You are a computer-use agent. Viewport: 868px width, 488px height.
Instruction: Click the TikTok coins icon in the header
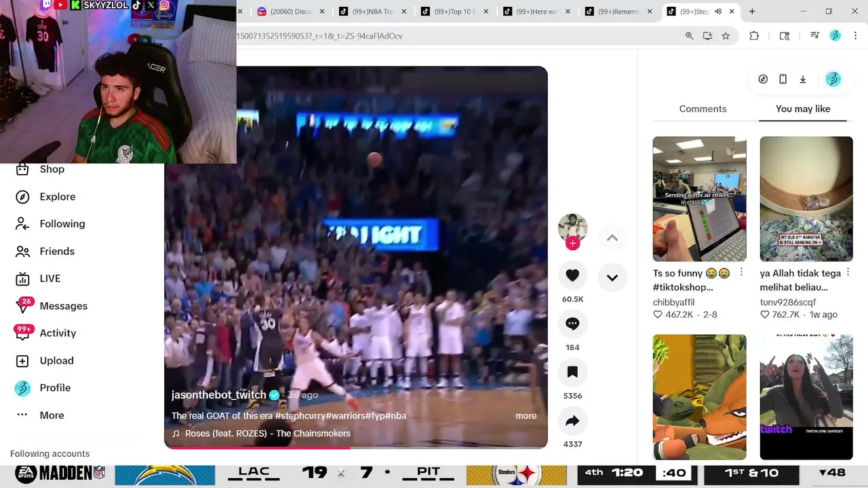coord(763,79)
